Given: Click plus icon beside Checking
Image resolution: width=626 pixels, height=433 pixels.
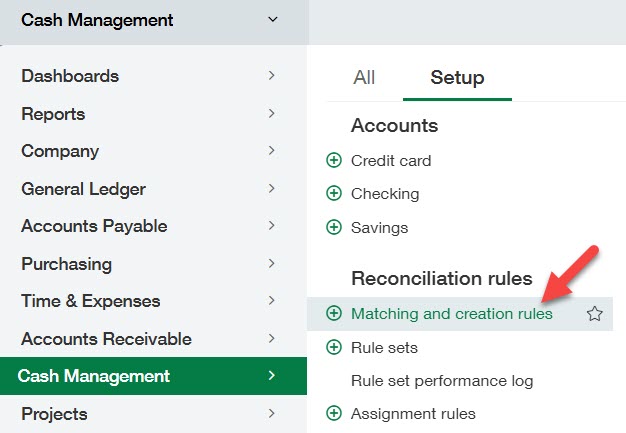Looking at the screenshot, I should (334, 194).
